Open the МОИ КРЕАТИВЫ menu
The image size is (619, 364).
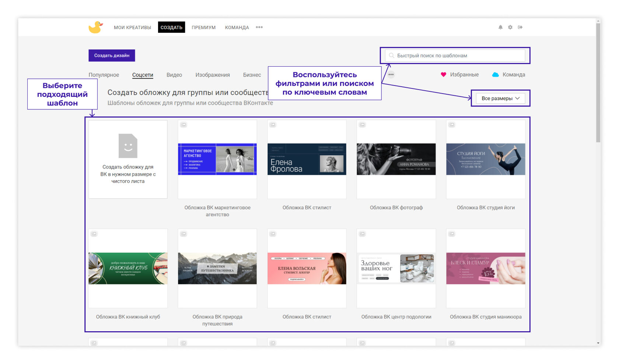pos(132,28)
